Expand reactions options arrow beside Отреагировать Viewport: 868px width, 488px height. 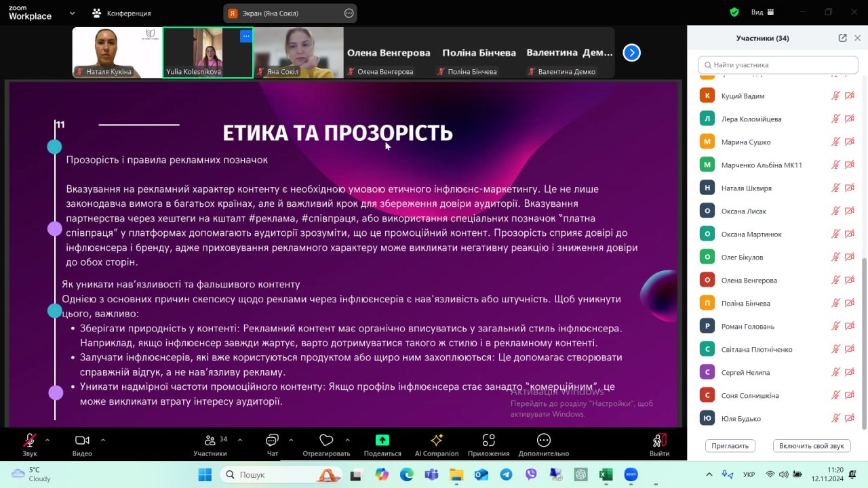pyautogui.click(x=348, y=440)
